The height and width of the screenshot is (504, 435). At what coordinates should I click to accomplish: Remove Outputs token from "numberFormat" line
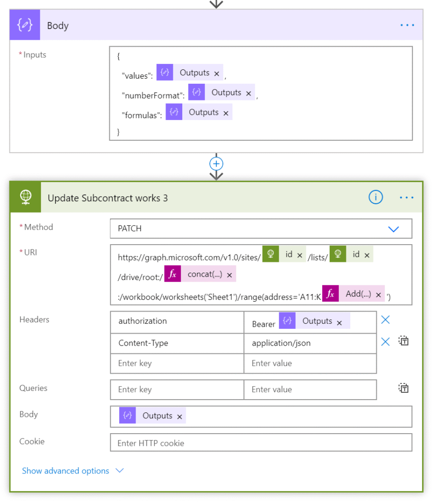coord(248,94)
